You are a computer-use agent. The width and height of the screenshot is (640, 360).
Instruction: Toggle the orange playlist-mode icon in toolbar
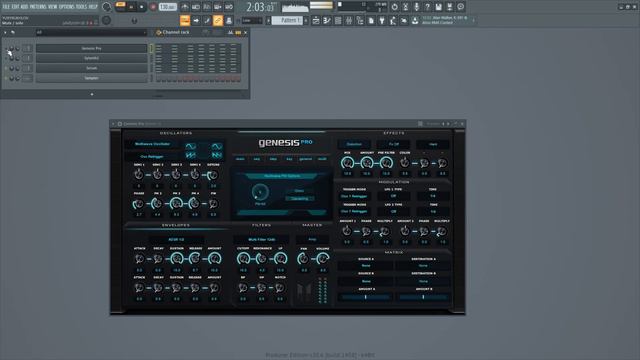coord(185,20)
